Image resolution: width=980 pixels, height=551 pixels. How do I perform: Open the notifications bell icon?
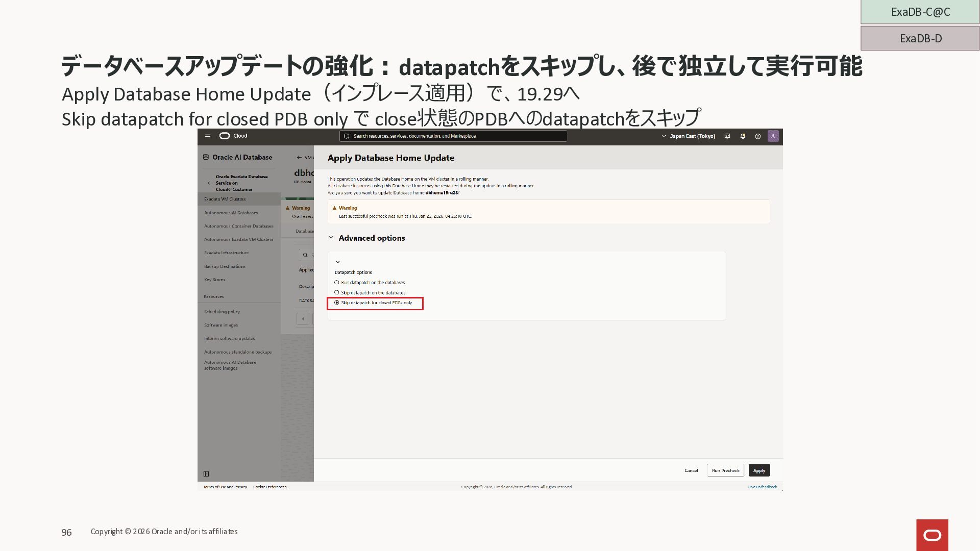coord(743,136)
